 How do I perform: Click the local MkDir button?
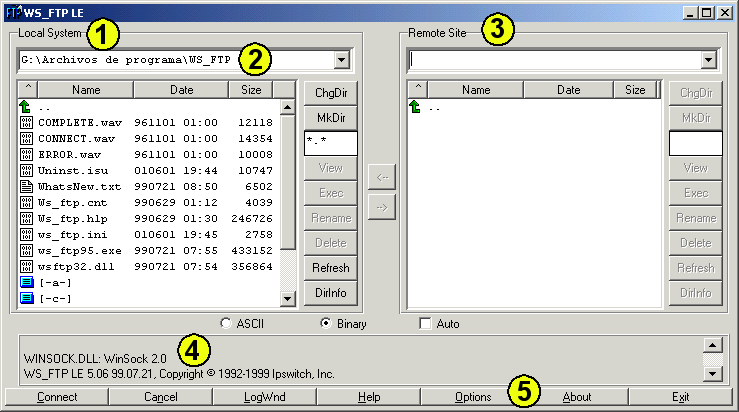(331, 118)
